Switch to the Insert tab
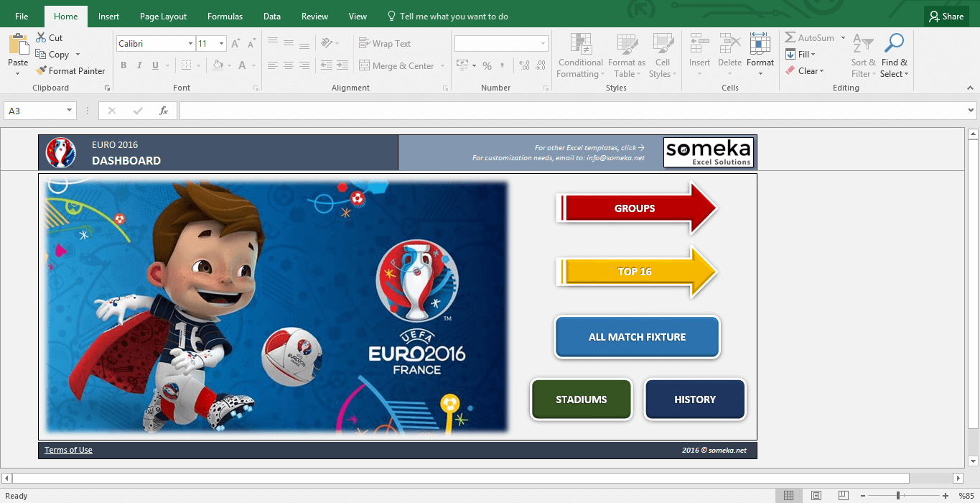Screen dimensions: 980x503 (x=109, y=16)
